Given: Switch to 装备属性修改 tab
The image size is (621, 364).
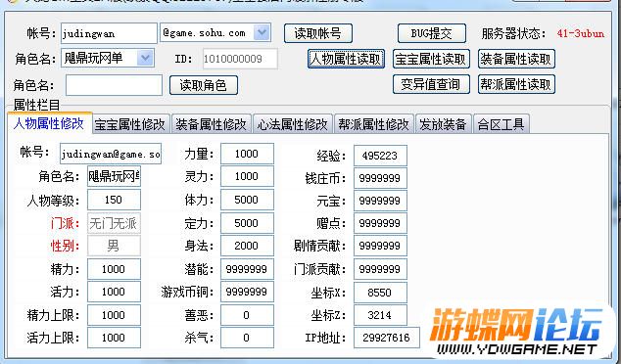Looking at the screenshot, I should coord(212,124).
